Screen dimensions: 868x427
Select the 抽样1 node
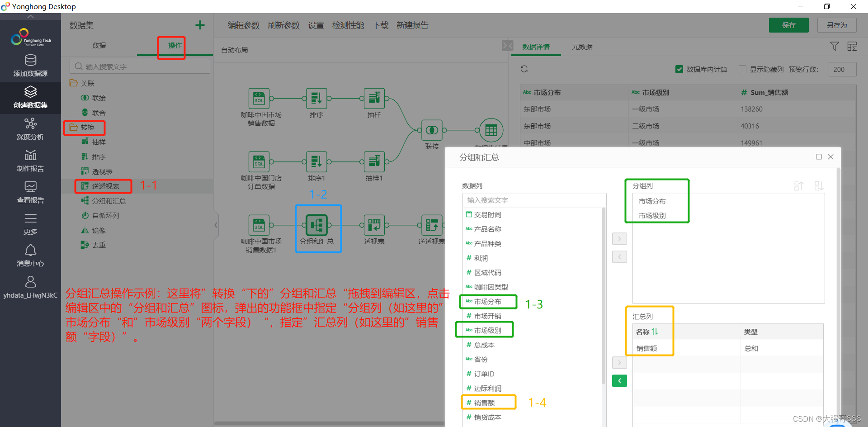pos(374,161)
